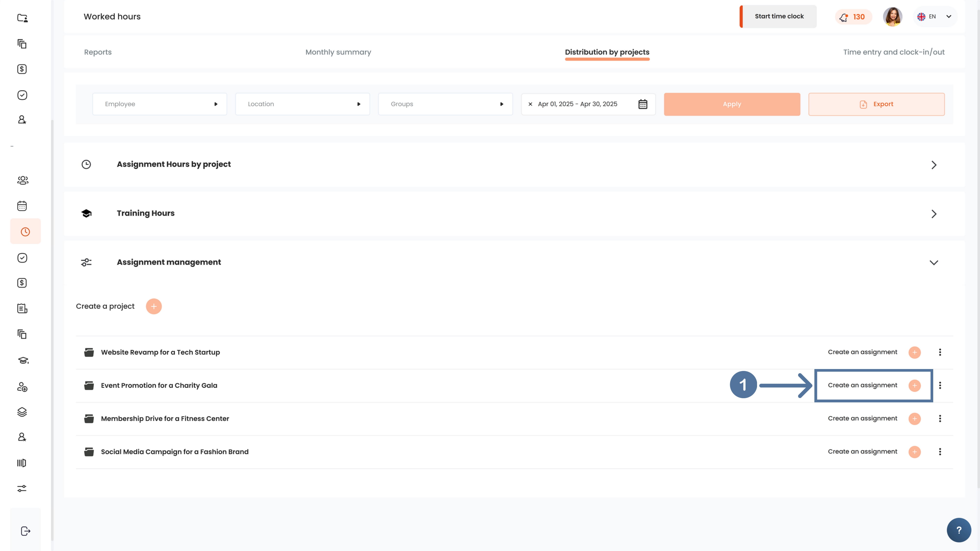980x551 pixels.
Task: Add assignment plus for Event Promotion project
Action: pyautogui.click(x=915, y=386)
